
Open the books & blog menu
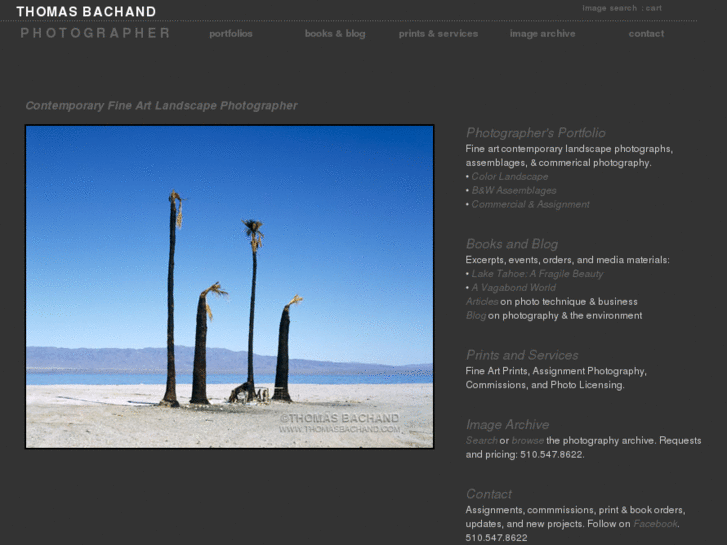(x=335, y=34)
